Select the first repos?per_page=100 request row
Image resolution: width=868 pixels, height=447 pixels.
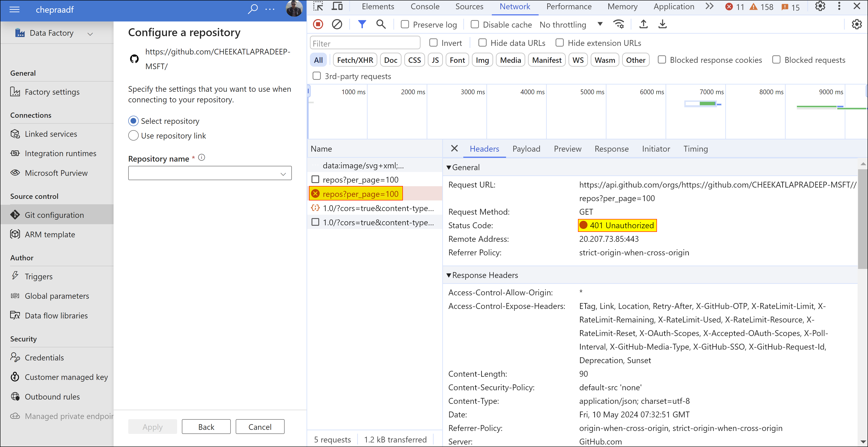click(x=375, y=179)
